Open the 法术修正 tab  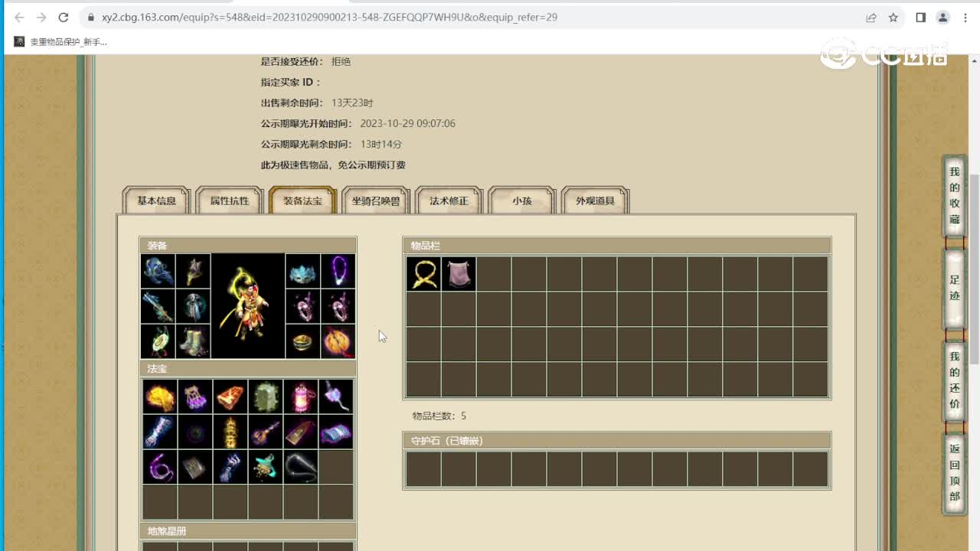[449, 201]
